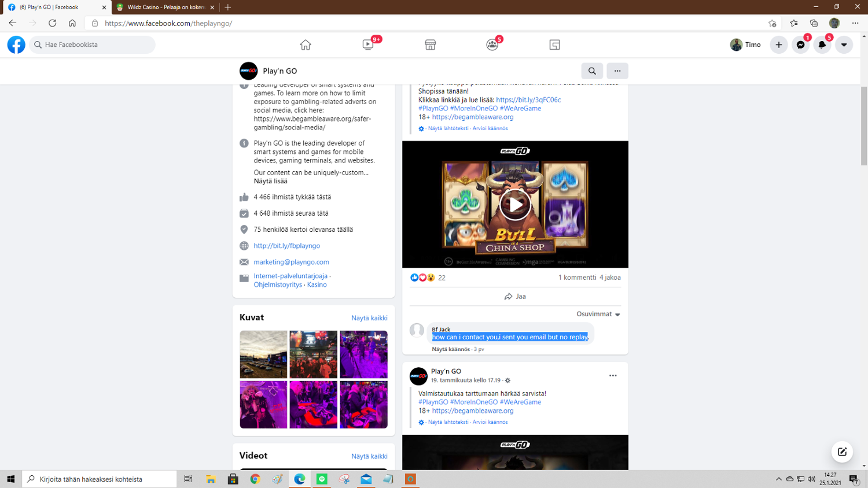This screenshot has width=868, height=488.
Task: Open Play'n GO page more options
Action: point(617,71)
